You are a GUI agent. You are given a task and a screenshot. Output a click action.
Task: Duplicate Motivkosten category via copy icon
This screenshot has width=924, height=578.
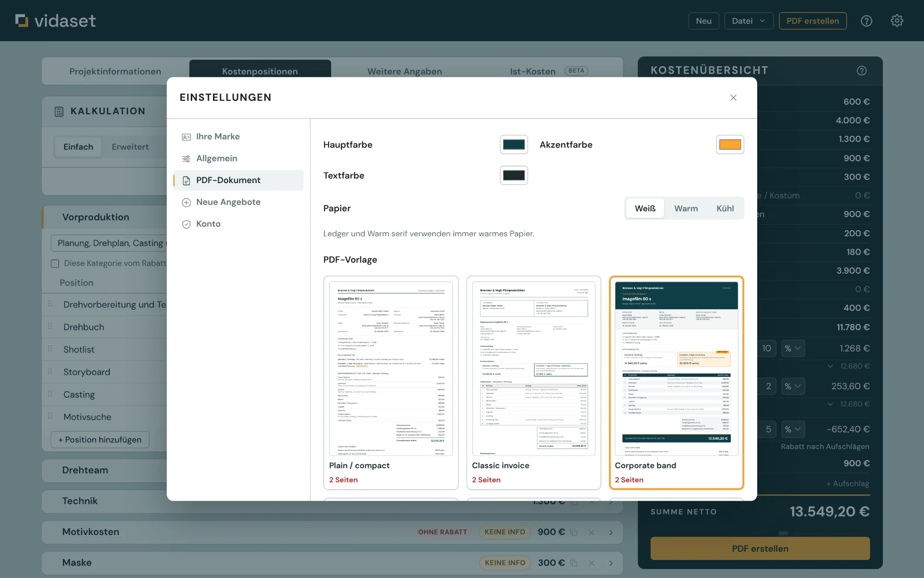tap(574, 532)
